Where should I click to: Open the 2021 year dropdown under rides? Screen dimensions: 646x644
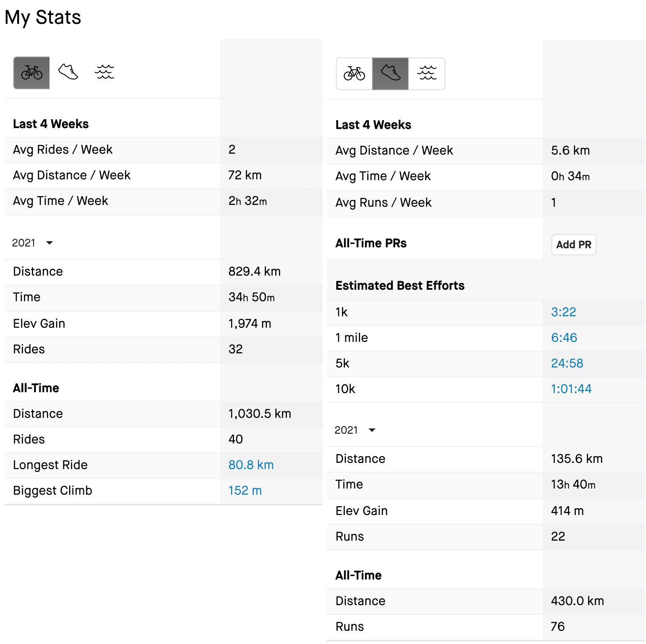pos(33,243)
